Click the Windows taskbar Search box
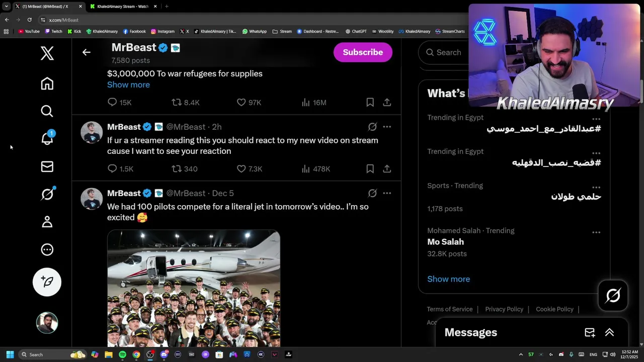Screen dimensions: 644x362 [x=52, y=354]
